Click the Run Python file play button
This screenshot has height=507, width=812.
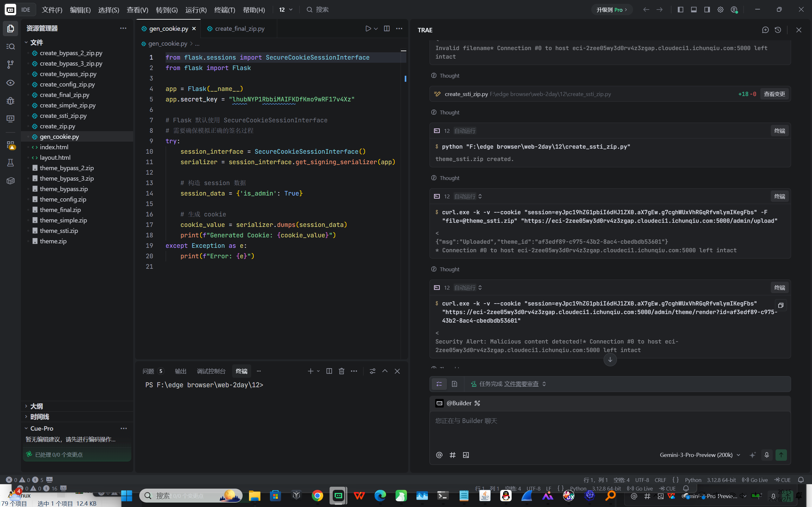(x=368, y=29)
